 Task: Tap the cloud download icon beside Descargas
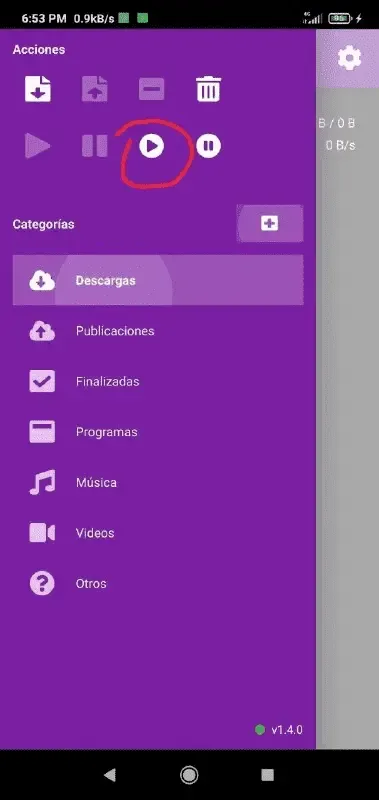tap(42, 281)
